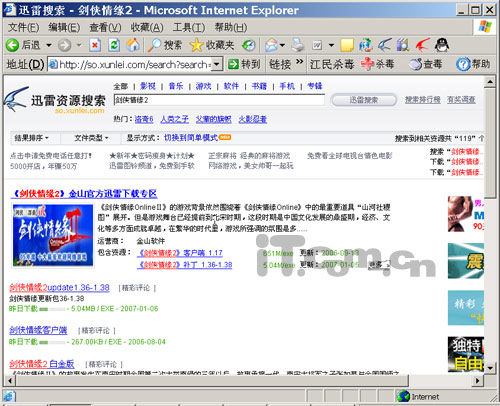Go to the Home page icon

(133, 45)
